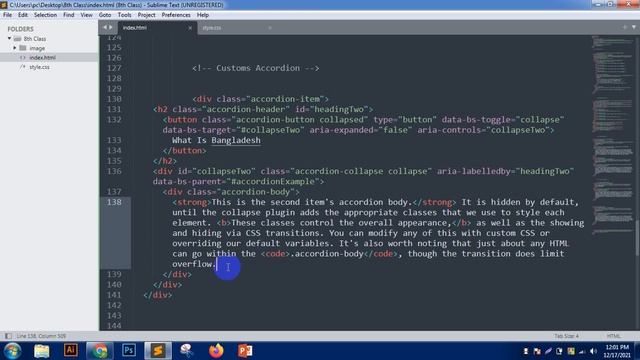Click line number 132 in gutter

point(114,120)
